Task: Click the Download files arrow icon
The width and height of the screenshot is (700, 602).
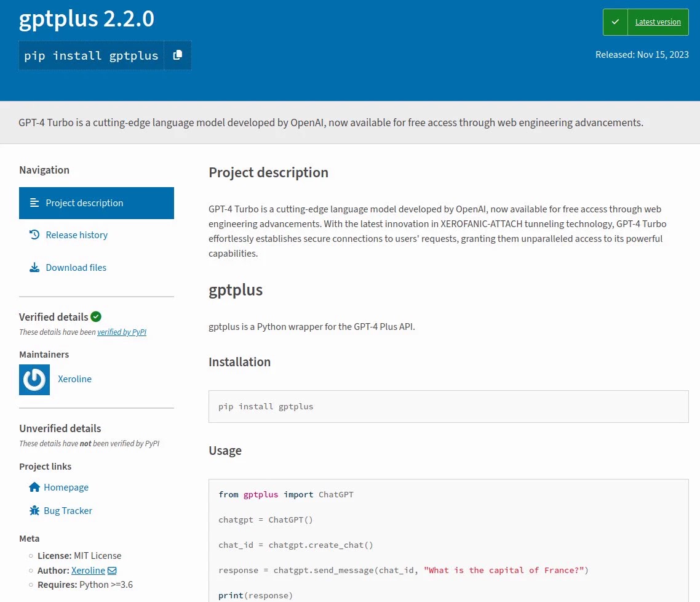Action: 34,268
